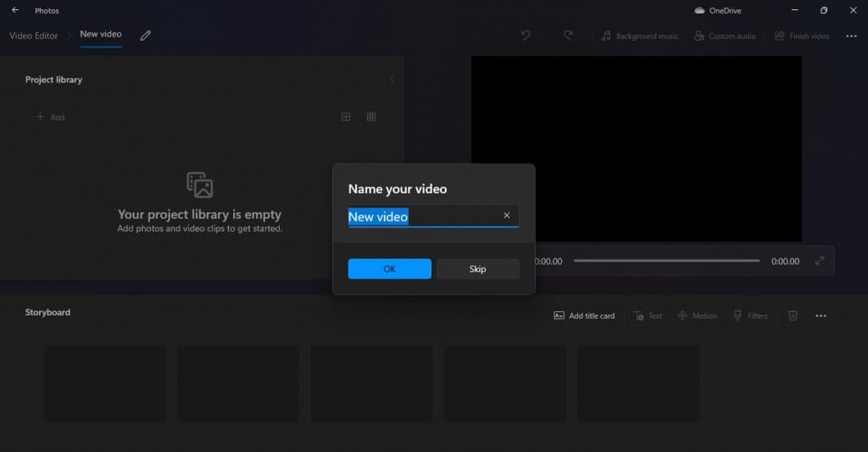Minimize the Photos window
Screen dimensions: 868x452
tap(795, 10)
